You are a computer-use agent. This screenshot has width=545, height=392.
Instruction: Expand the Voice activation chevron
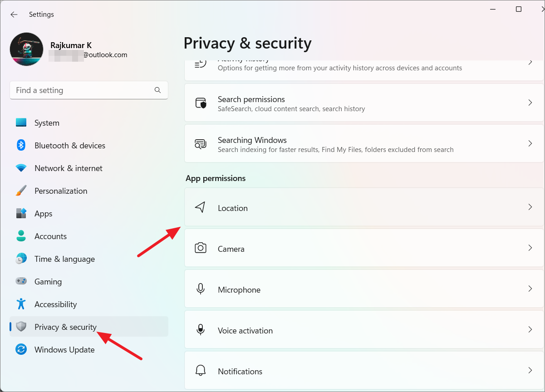(530, 330)
